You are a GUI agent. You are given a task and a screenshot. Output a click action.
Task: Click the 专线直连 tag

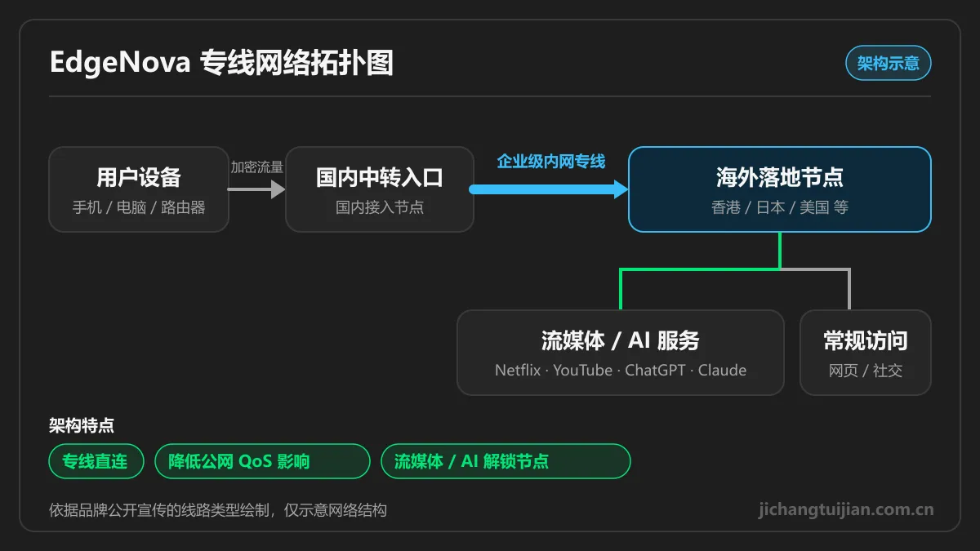point(96,461)
